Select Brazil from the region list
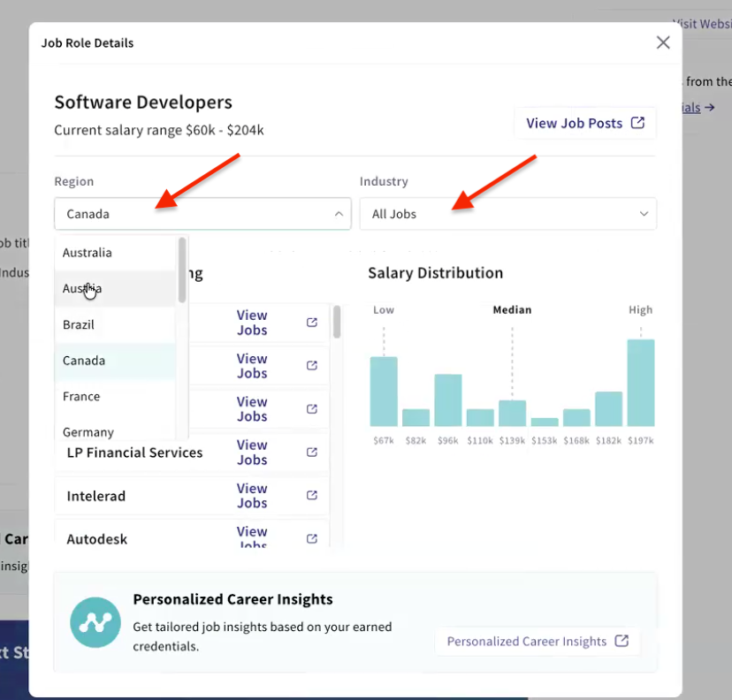 pyautogui.click(x=115, y=324)
